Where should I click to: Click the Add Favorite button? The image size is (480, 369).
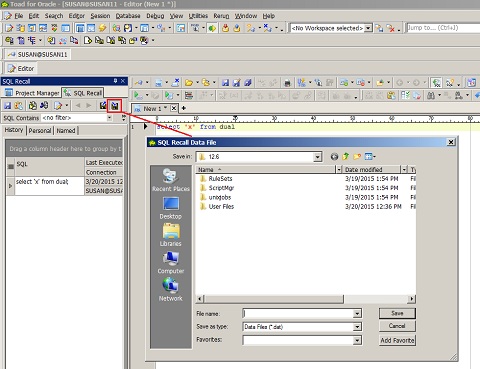397,340
